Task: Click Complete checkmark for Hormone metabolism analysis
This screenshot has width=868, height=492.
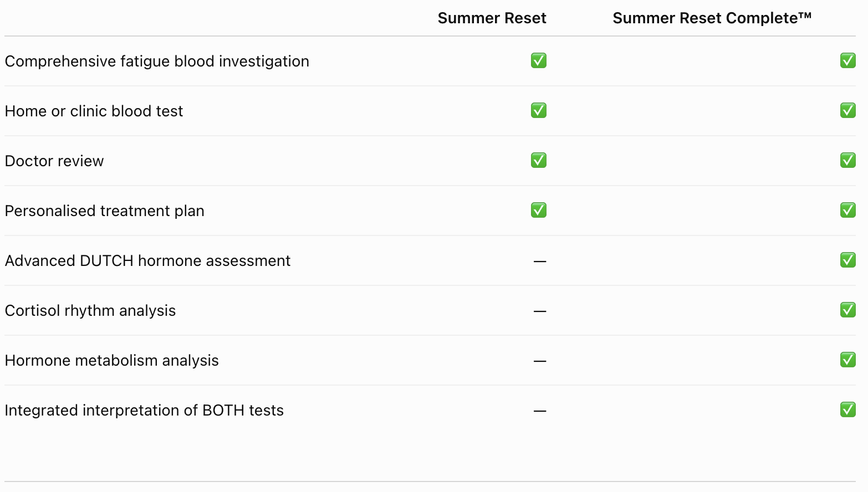Action: point(848,360)
